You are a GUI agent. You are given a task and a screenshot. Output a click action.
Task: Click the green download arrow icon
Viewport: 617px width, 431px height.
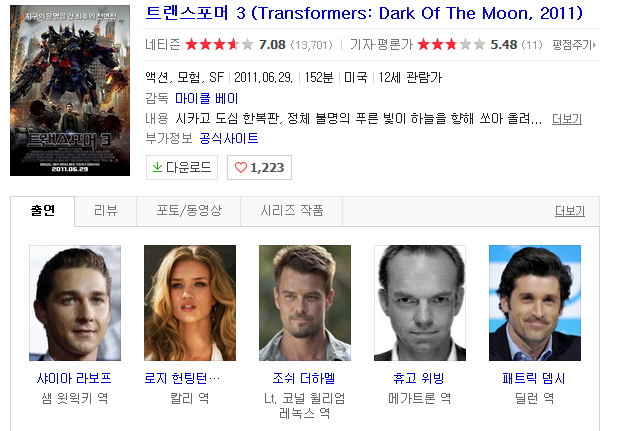(157, 167)
